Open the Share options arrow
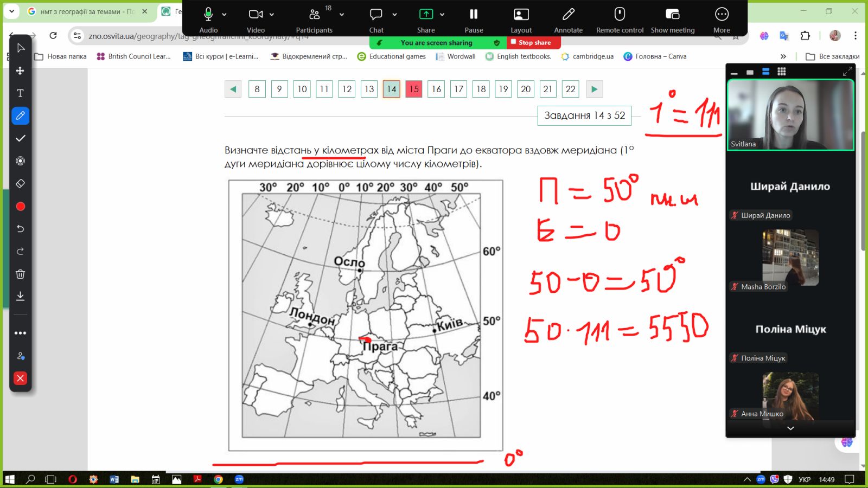Screen dimensions: 868x488 pos(442,15)
